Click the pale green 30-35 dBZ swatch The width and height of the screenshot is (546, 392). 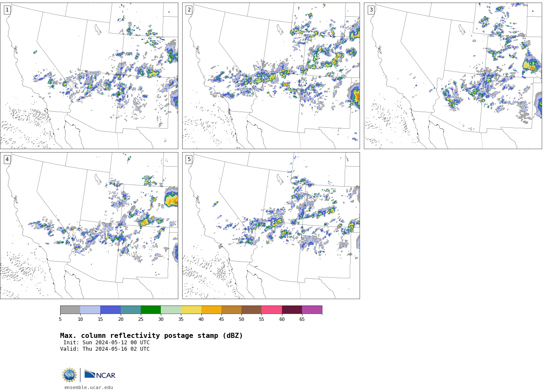point(171,310)
